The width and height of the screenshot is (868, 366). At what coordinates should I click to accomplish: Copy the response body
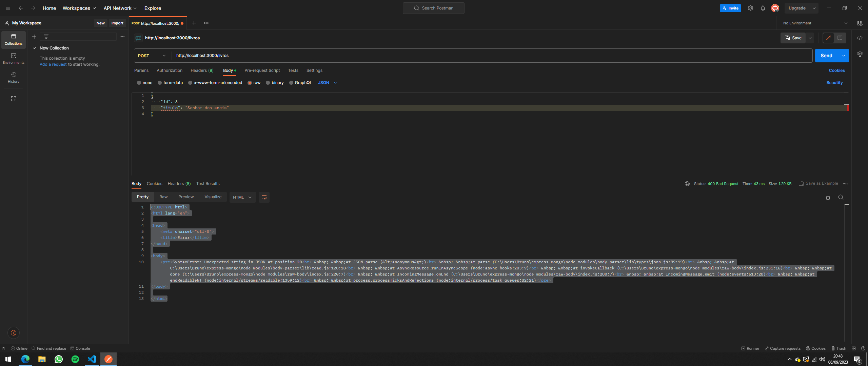(827, 197)
